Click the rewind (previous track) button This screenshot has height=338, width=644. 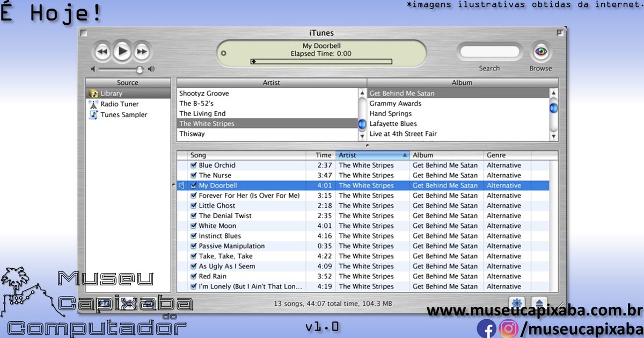click(x=103, y=52)
